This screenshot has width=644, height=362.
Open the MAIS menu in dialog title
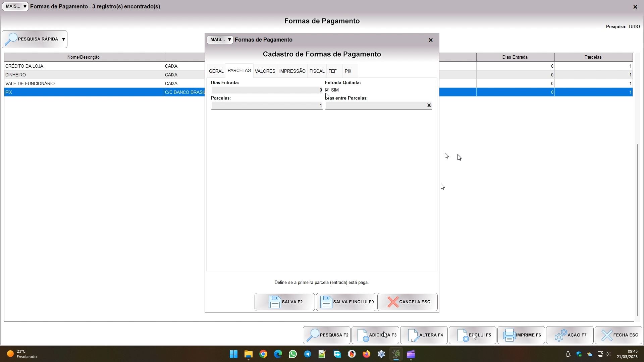(220, 40)
